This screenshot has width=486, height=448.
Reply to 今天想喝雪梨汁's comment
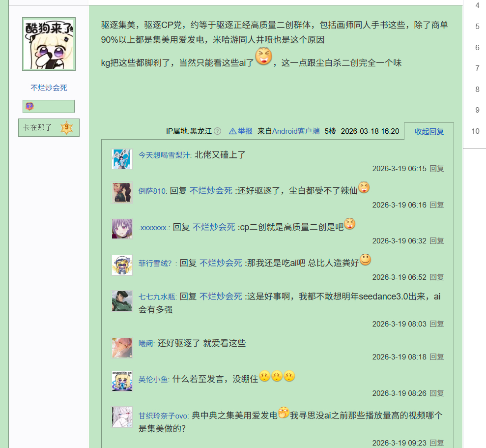click(x=437, y=169)
